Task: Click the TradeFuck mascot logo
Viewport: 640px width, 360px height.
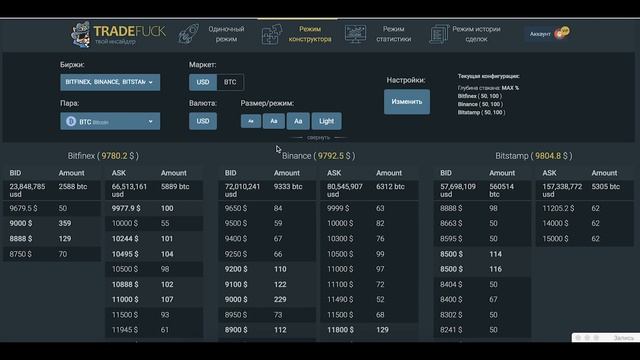Action: 80,34
